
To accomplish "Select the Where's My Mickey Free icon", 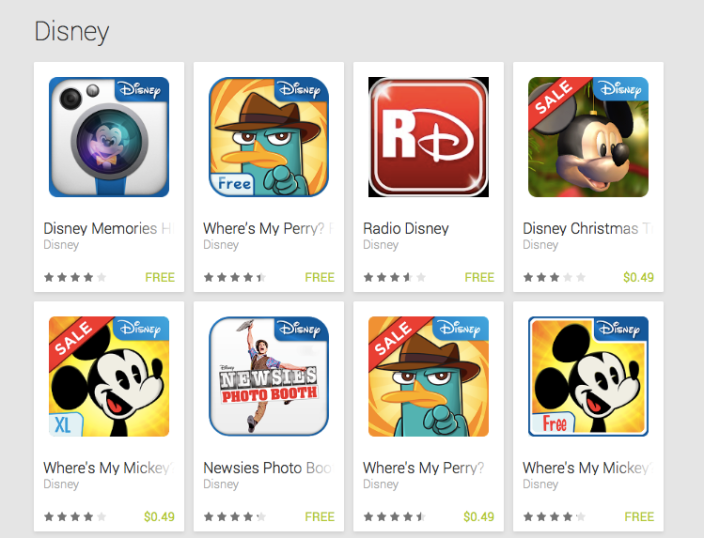I will [x=588, y=376].
